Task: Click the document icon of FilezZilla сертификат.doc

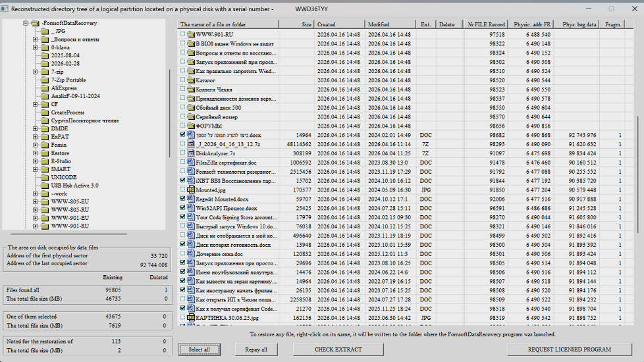Action: pos(191,162)
